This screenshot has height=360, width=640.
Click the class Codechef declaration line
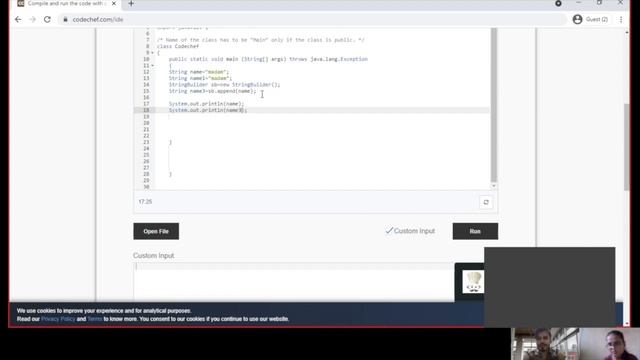(x=178, y=46)
